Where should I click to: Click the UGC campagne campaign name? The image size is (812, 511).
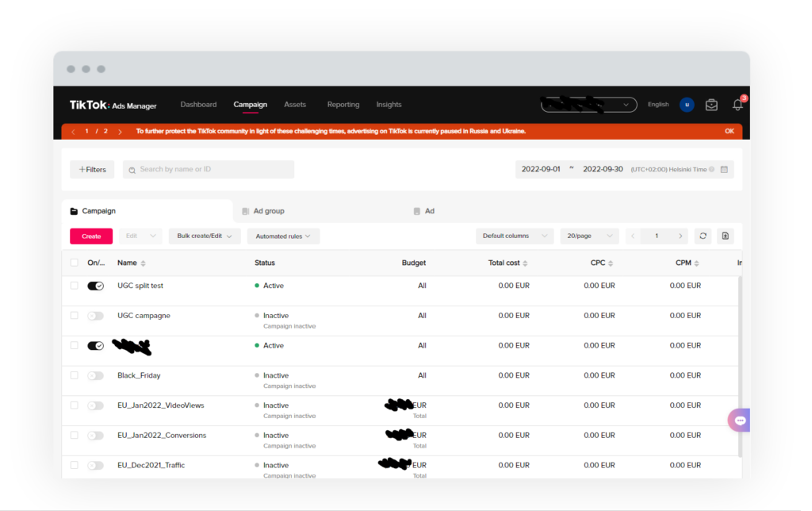144,316
